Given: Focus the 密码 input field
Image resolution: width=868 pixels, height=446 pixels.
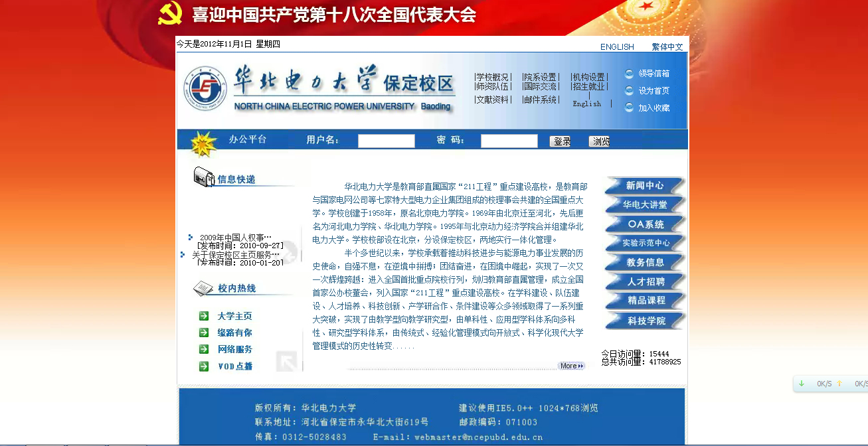Looking at the screenshot, I should click(509, 141).
